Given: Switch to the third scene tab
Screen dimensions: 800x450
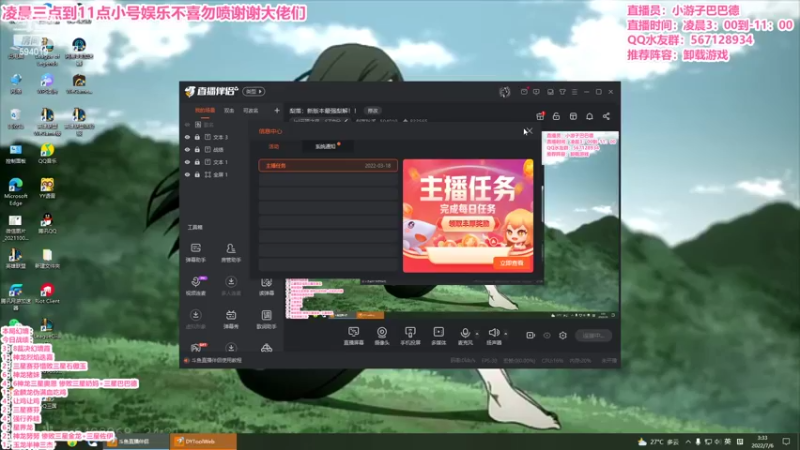Looking at the screenshot, I should (x=251, y=110).
